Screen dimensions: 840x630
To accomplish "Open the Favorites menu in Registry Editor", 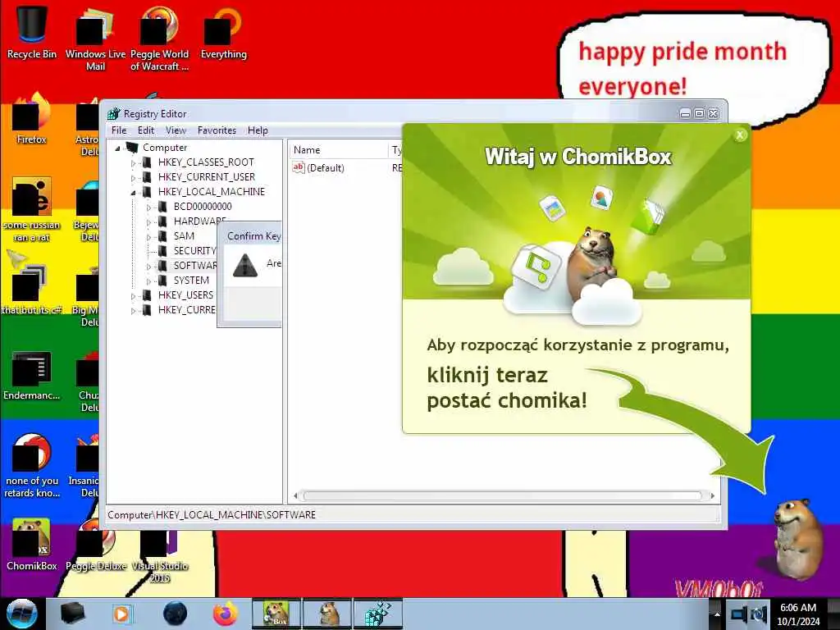I will [217, 130].
